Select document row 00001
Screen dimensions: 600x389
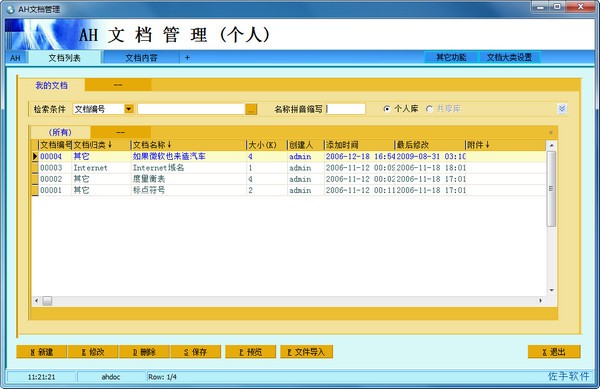pyautogui.click(x=289, y=190)
